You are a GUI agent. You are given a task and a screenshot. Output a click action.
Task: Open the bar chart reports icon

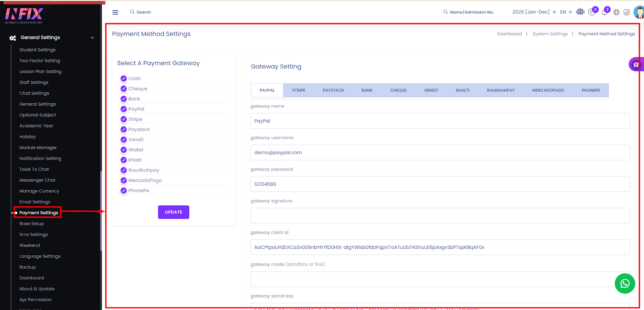tap(627, 12)
